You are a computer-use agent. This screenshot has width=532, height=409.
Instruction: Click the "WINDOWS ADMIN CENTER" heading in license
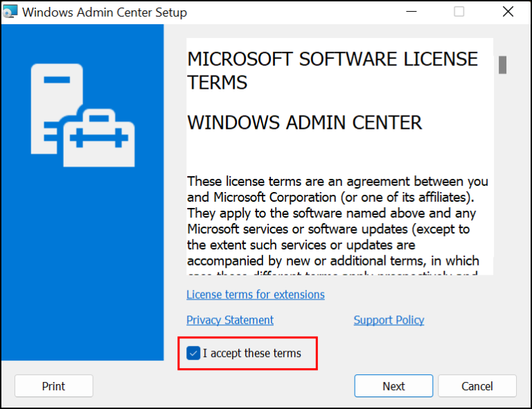point(304,123)
